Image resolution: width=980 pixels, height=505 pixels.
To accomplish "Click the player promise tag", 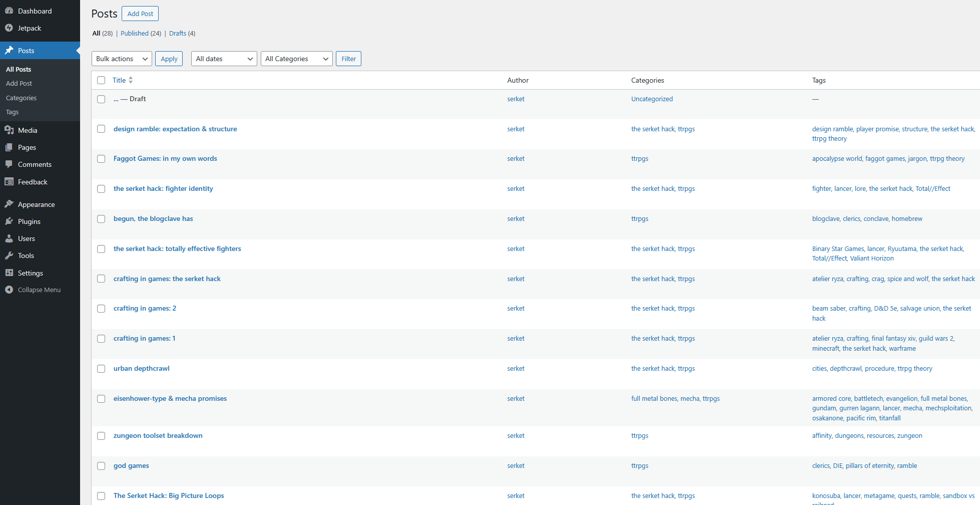I will coord(877,129).
